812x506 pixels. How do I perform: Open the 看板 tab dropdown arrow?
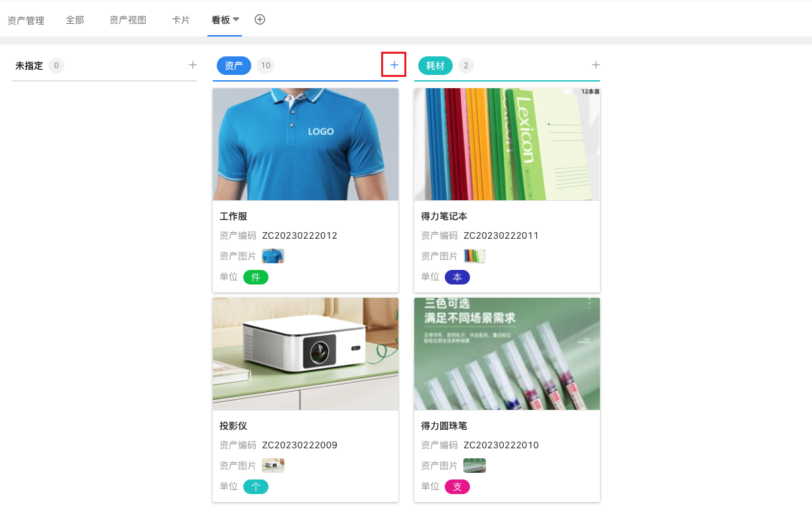click(236, 20)
